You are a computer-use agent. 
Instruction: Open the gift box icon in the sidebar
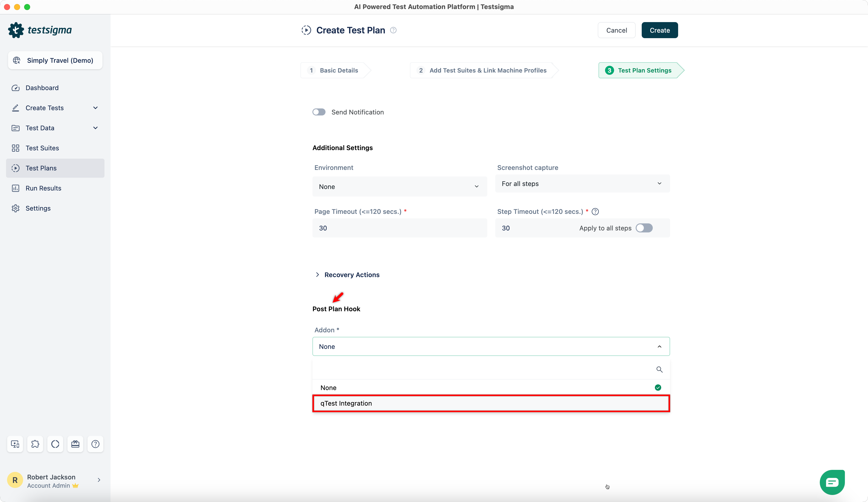[75, 444]
